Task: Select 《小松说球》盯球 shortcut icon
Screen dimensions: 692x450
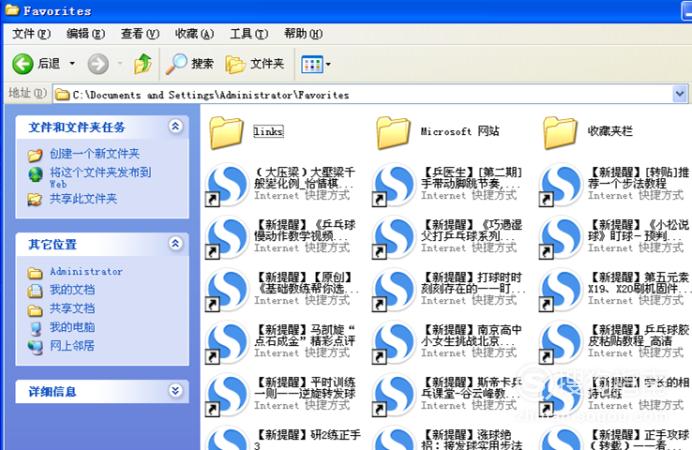Action: tap(560, 237)
